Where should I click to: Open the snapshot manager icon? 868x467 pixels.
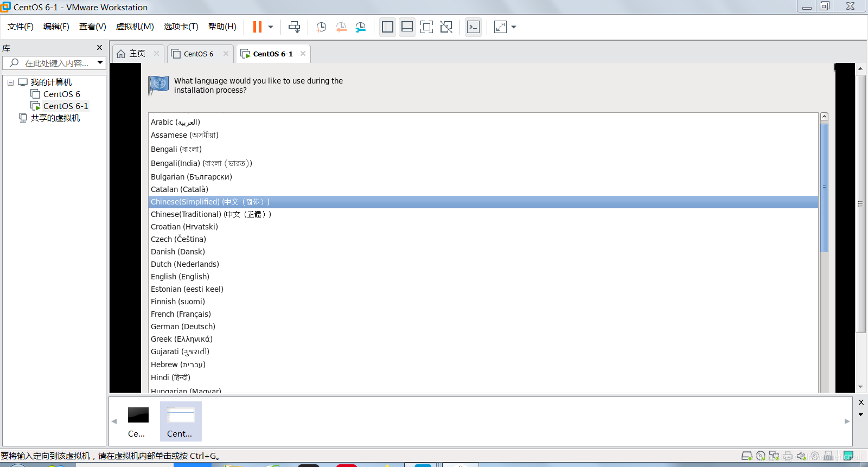pyautogui.click(x=361, y=27)
